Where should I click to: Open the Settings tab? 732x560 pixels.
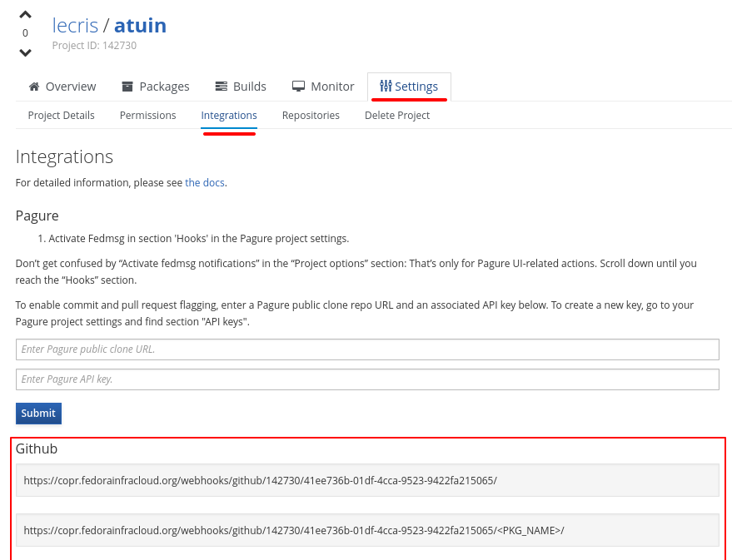pos(409,87)
